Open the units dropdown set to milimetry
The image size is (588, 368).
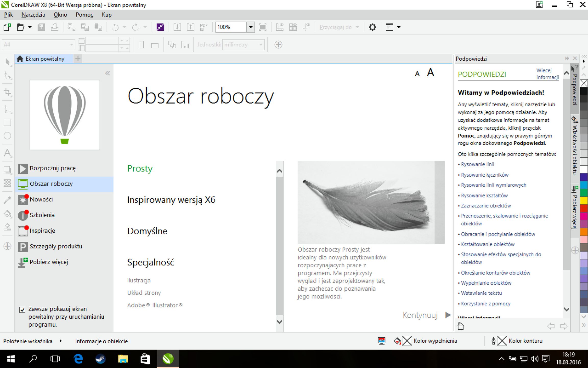click(260, 44)
